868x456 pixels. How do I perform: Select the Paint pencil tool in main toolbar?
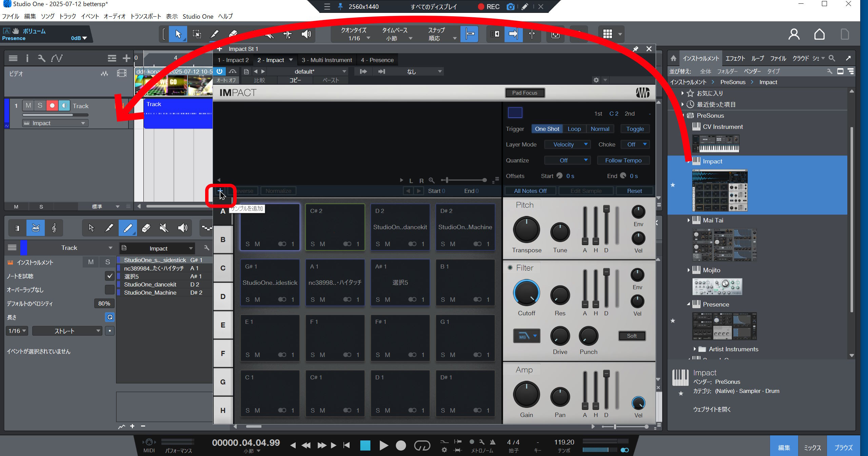215,34
